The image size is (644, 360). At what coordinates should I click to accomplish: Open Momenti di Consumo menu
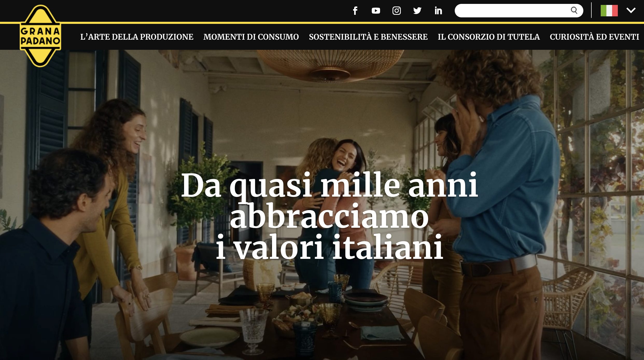(x=251, y=37)
